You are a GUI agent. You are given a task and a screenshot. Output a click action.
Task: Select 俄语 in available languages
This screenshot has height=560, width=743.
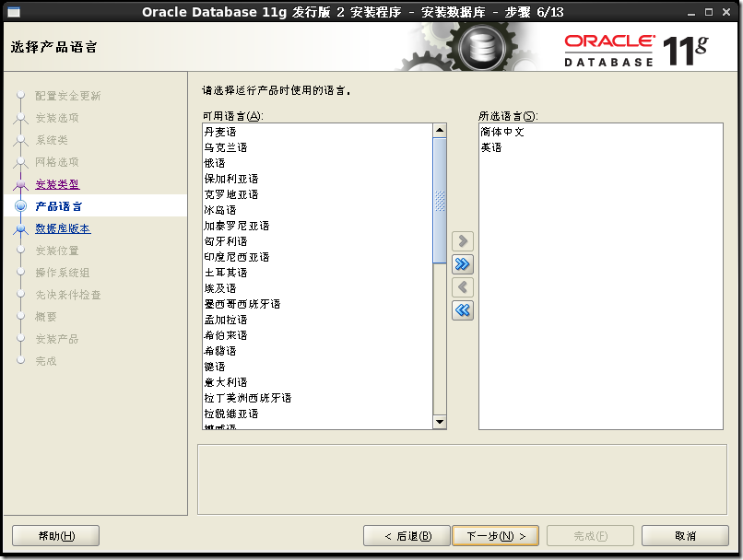(x=317, y=163)
